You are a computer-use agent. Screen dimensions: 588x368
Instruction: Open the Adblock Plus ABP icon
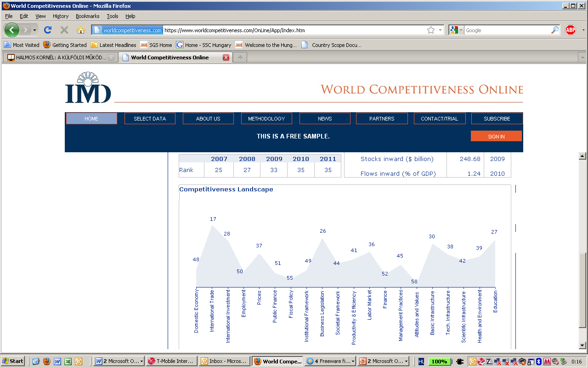point(571,30)
